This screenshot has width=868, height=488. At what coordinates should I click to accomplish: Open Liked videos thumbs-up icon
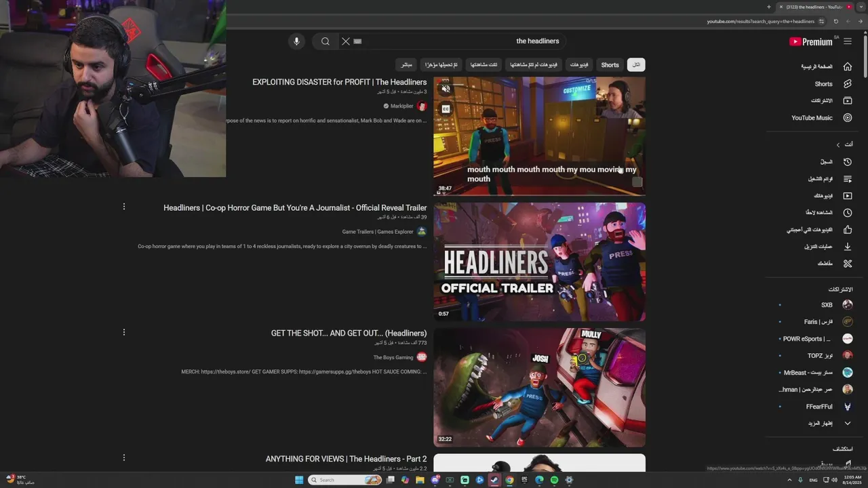pyautogui.click(x=848, y=230)
